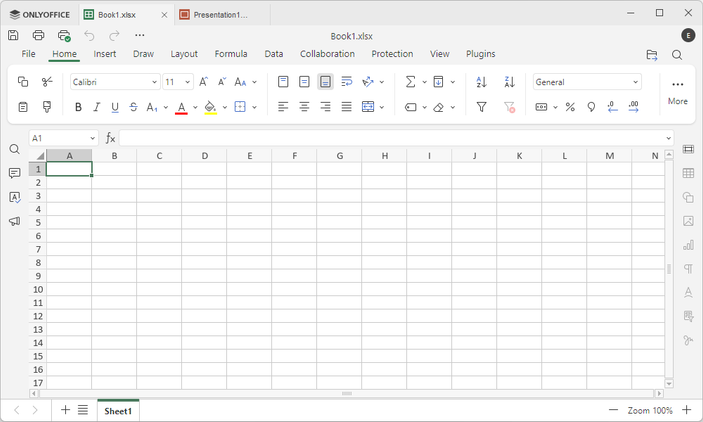Viewport: 703px width, 422px height.
Task: Click the Filter funnel icon
Action: [x=481, y=107]
